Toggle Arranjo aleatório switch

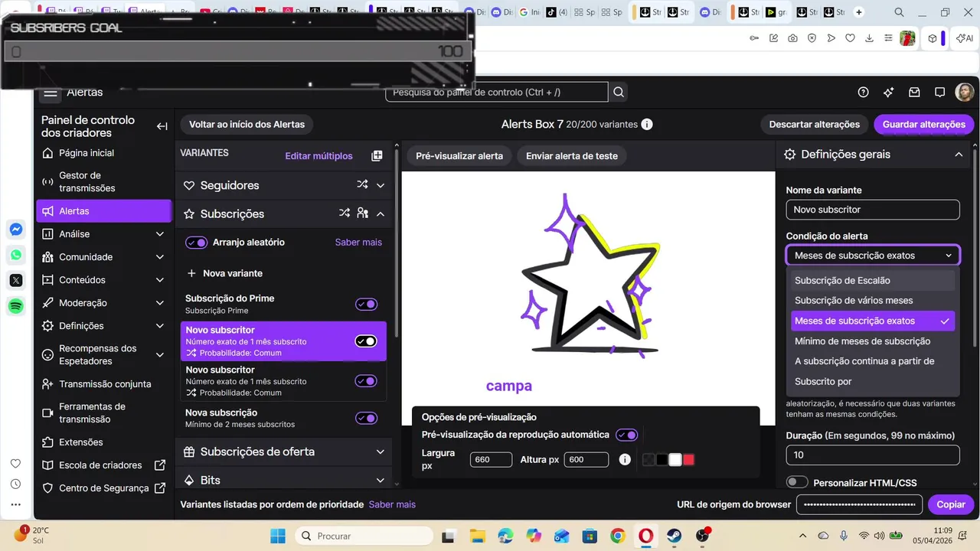[x=197, y=243]
